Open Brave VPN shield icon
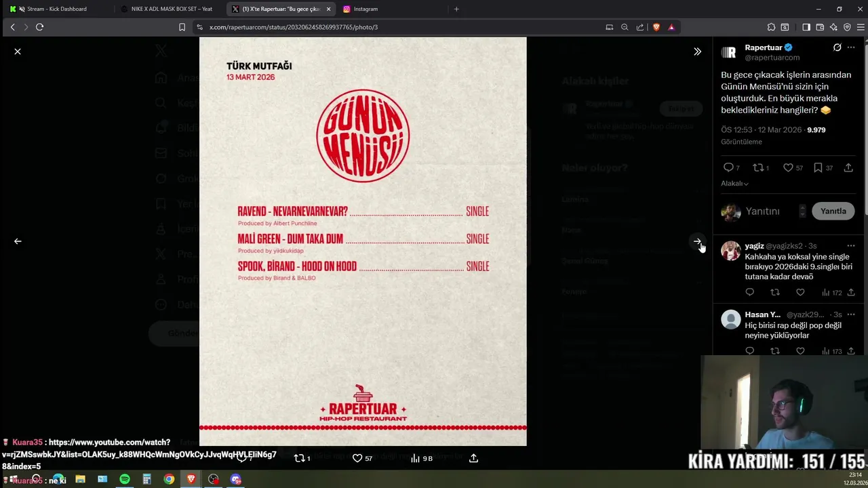868x488 pixels. [x=847, y=27]
